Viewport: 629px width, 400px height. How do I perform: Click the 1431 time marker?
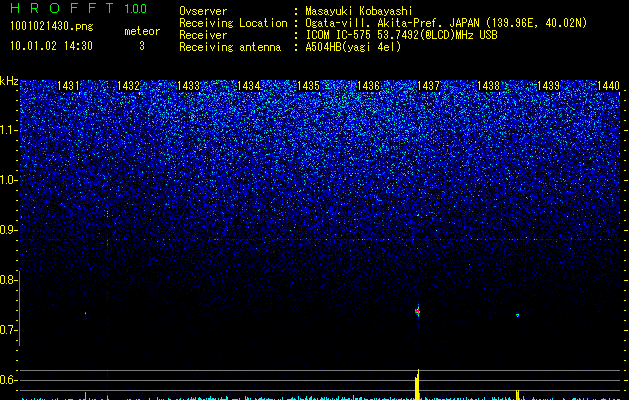68,85
